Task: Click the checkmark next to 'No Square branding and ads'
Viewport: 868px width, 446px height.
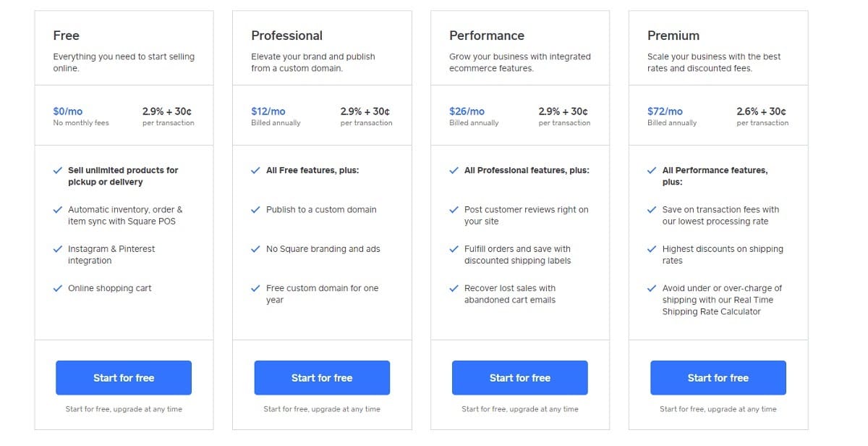Action: click(x=256, y=249)
